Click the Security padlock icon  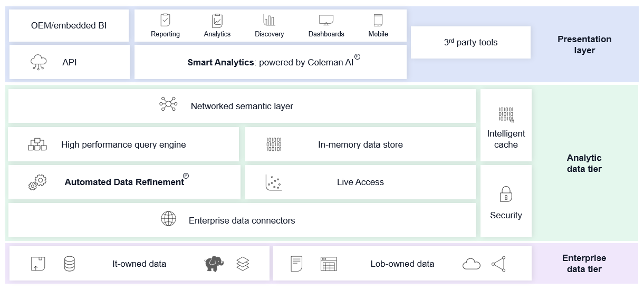(505, 194)
